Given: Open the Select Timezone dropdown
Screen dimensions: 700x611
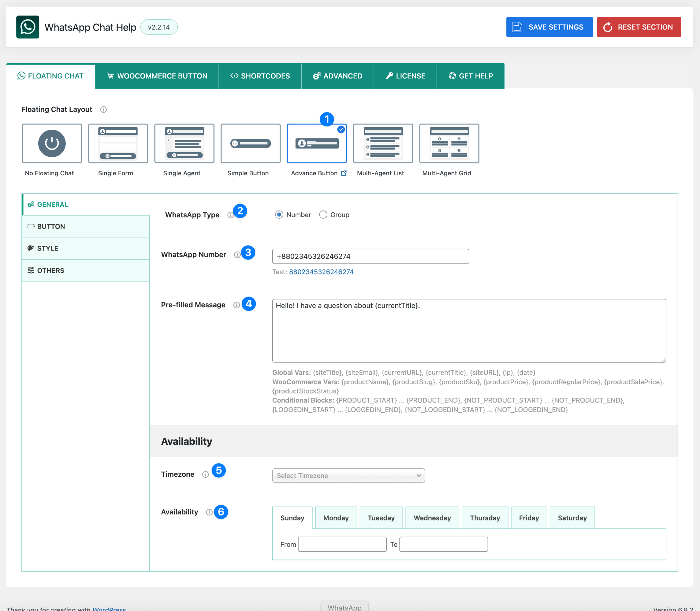Looking at the screenshot, I should click(x=348, y=476).
